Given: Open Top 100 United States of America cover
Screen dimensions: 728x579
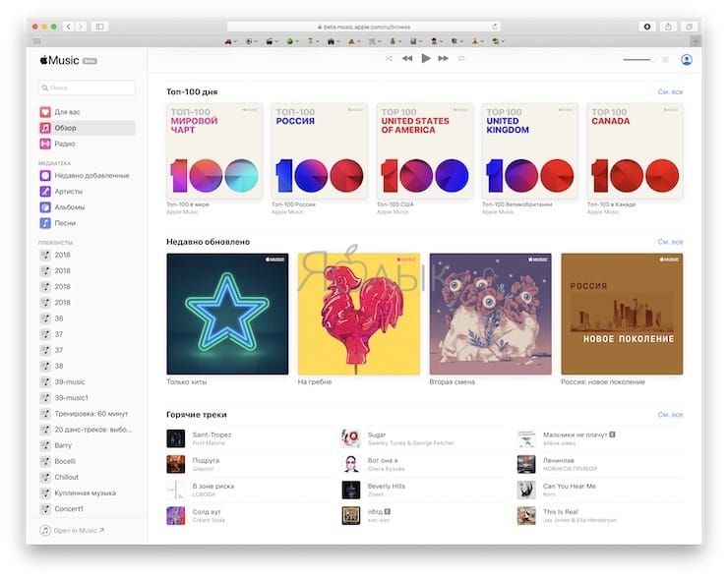Looking at the screenshot, I should click(424, 150).
